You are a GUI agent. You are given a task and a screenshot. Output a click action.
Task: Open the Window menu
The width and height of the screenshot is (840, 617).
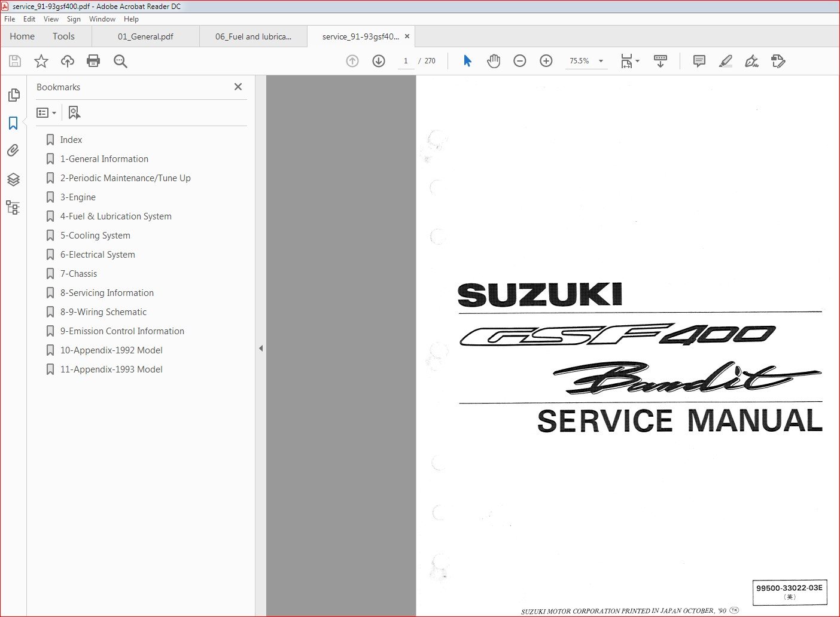pyautogui.click(x=102, y=19)
